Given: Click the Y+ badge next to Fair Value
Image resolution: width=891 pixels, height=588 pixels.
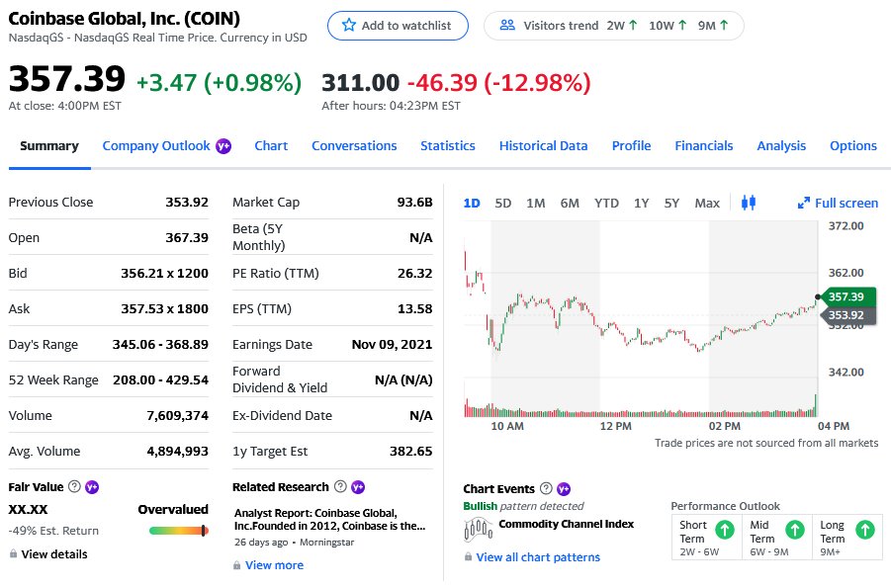Looking at the screenshot, I should 92,487.
